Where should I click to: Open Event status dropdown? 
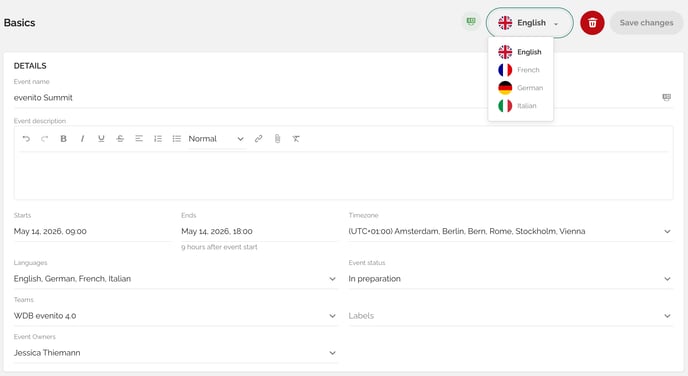coord(510,279)
